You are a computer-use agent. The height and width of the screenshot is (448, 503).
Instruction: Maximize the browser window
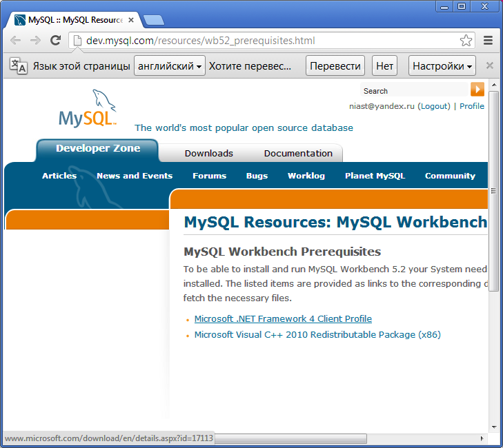(462, 6)
